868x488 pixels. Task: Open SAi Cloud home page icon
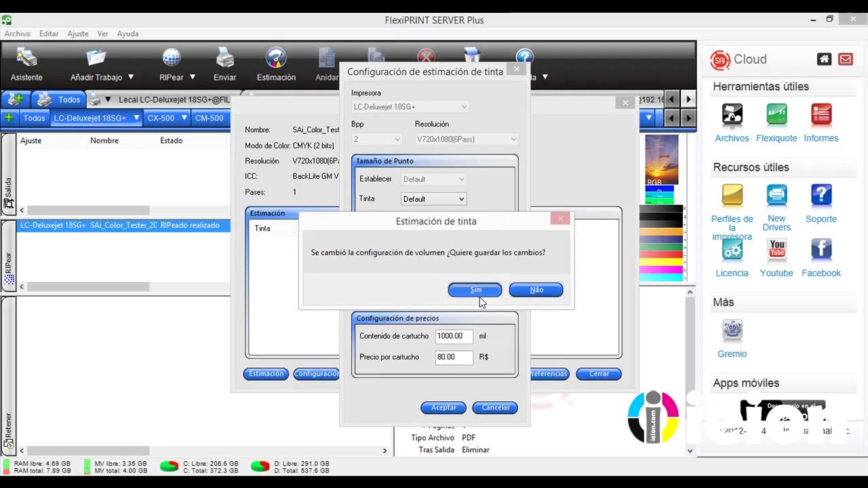pos(824,59)
